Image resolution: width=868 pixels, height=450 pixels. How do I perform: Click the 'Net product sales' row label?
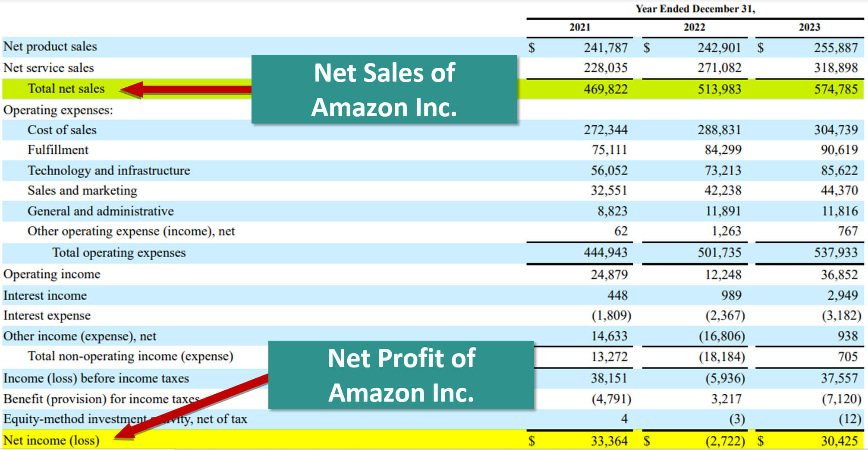[x=50, y=47]
